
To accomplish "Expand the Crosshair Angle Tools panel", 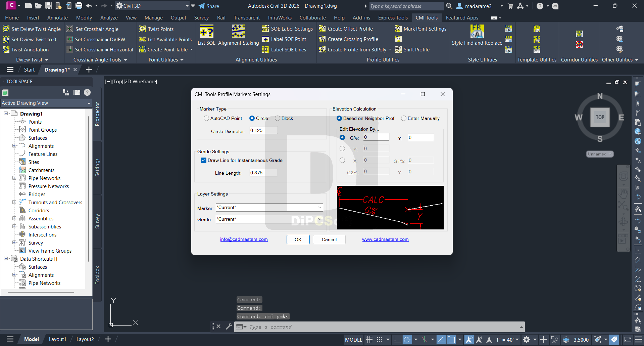I will pos(100,60).
